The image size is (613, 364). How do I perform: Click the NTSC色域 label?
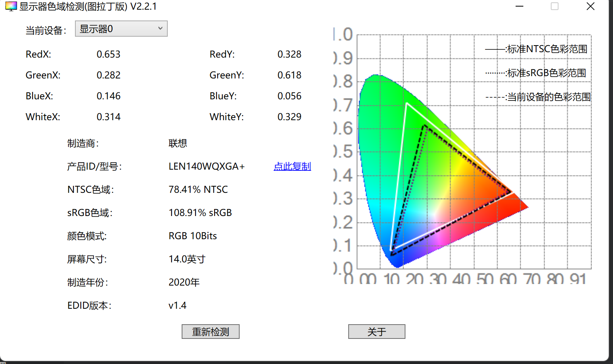pyautogui.click(x=90, y=190)
